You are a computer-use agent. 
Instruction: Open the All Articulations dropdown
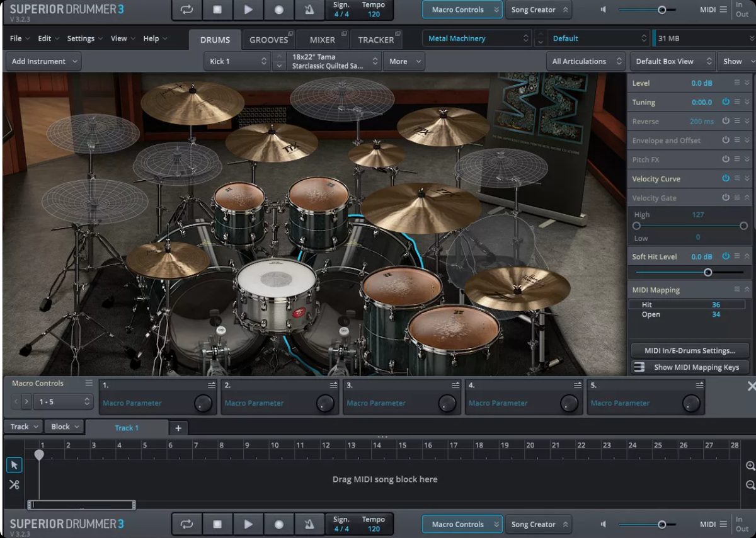tap(586, 61)
